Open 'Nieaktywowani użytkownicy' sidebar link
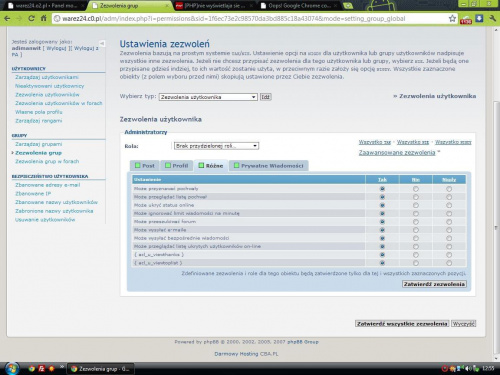Image resolution: width=500 pixels, height=375 pixels. click(x=49, y=86)
